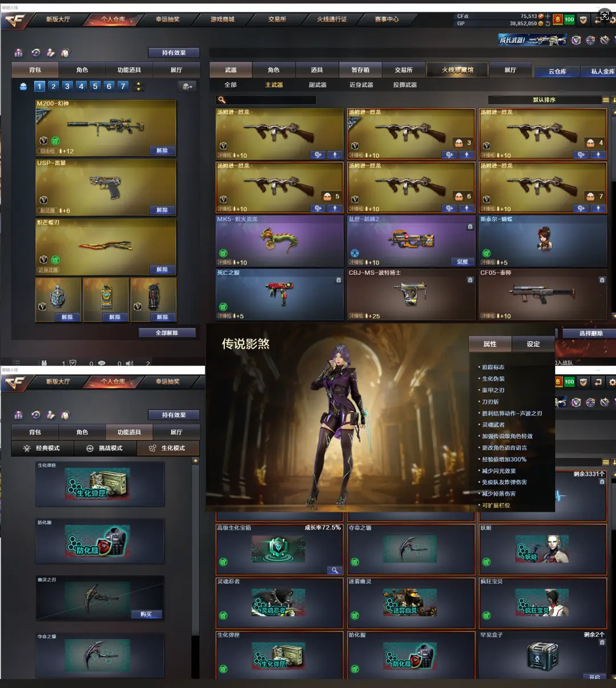Select backpack slot 3
Viewport: 616px width, 688px height.
coord(67,86)
